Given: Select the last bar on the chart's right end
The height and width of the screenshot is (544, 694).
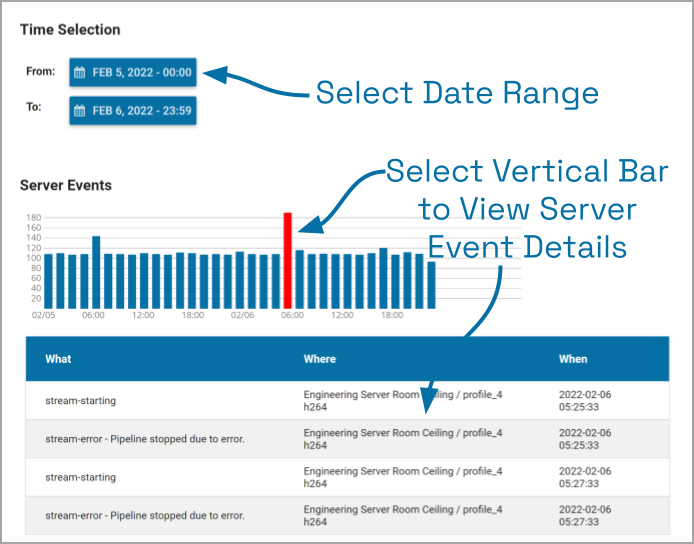Looking at the screenshot, I should tap(431, 285).
